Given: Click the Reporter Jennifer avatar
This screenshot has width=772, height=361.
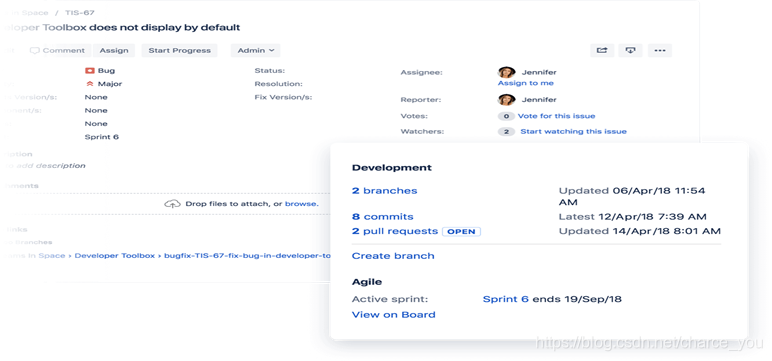Looking at the screenshot, I should 506,99.
